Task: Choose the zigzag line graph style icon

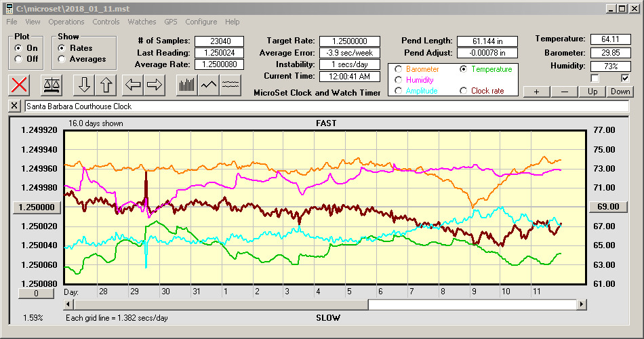Action: pos(209,85)
